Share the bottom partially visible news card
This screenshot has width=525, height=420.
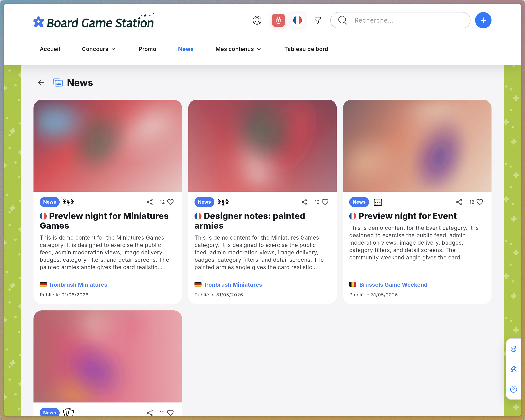tap(150, 413)
